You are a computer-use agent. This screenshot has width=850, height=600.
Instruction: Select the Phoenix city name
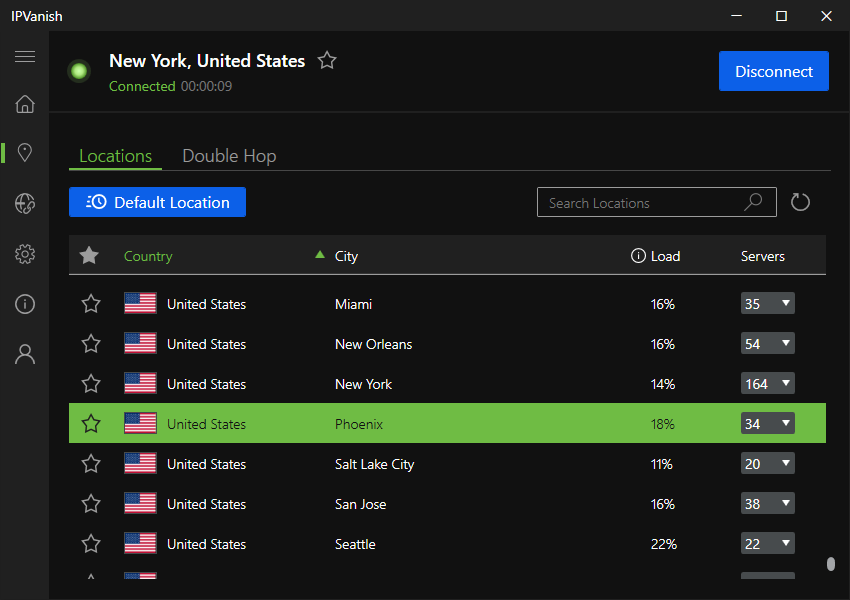pos(359,424)
